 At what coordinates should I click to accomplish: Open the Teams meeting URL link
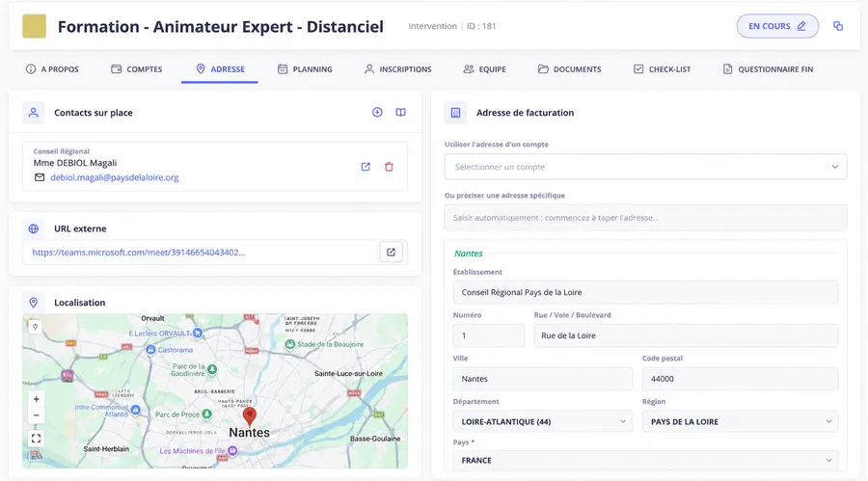tap(138, 253)
